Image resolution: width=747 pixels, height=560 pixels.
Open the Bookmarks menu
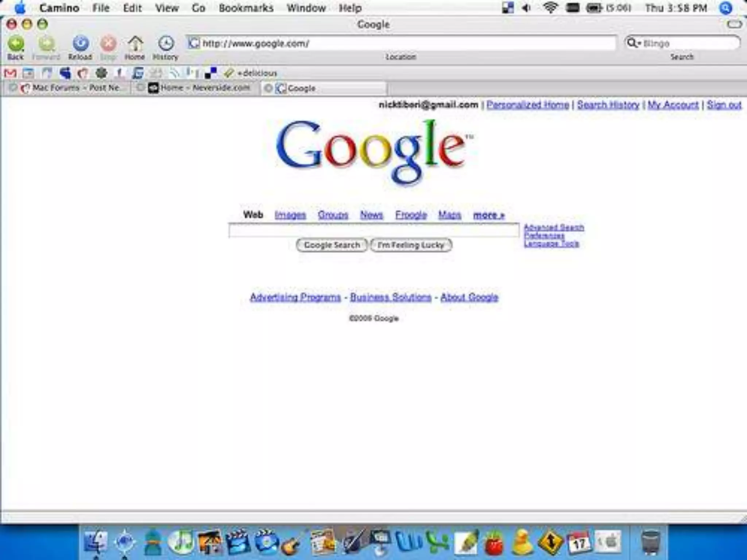[246, 8]
